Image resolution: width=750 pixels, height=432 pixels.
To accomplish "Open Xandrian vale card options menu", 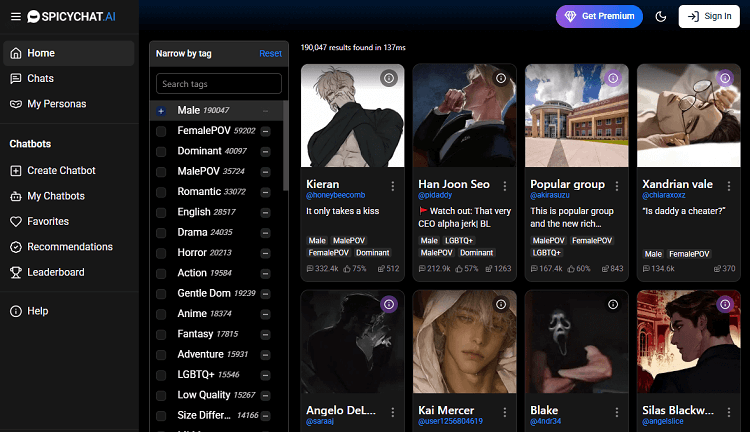I will (729, 186).
